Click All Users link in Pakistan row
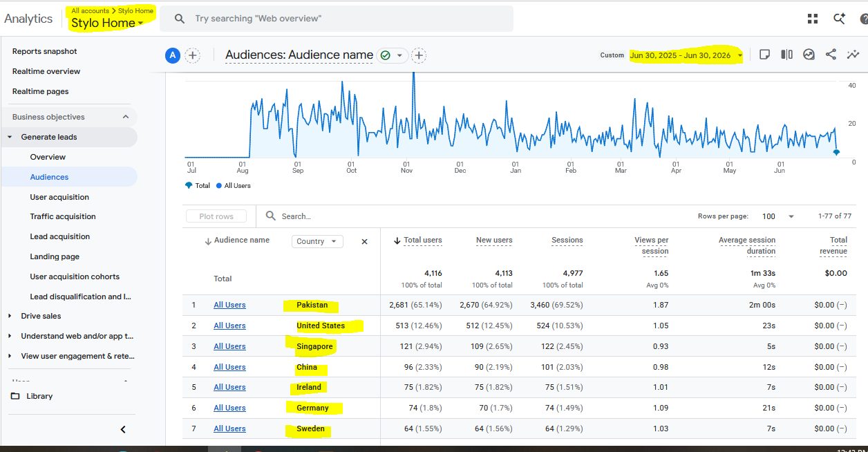 (x=229, y=305)
